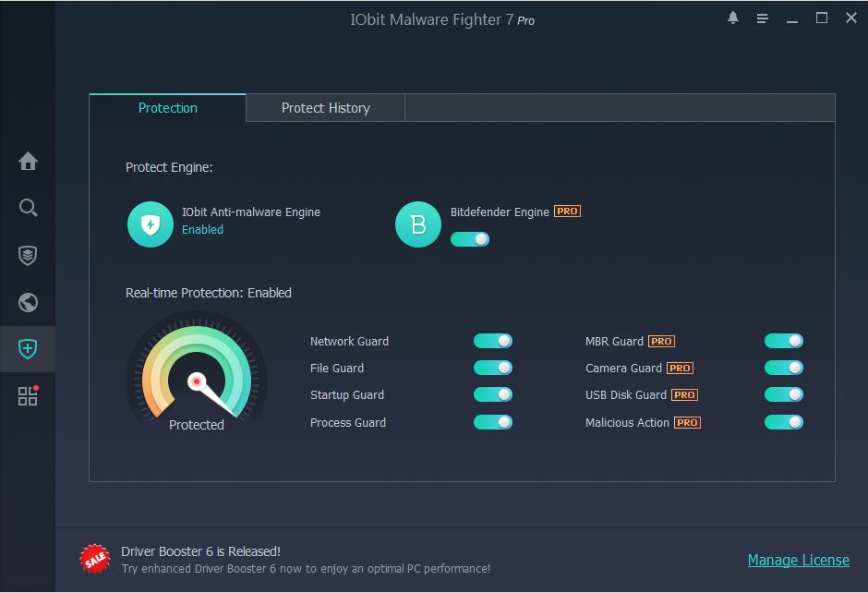Viewport: 868px width, 593px height.
Task: Click the Network Guard label
Action: click(x=349, y=341)
